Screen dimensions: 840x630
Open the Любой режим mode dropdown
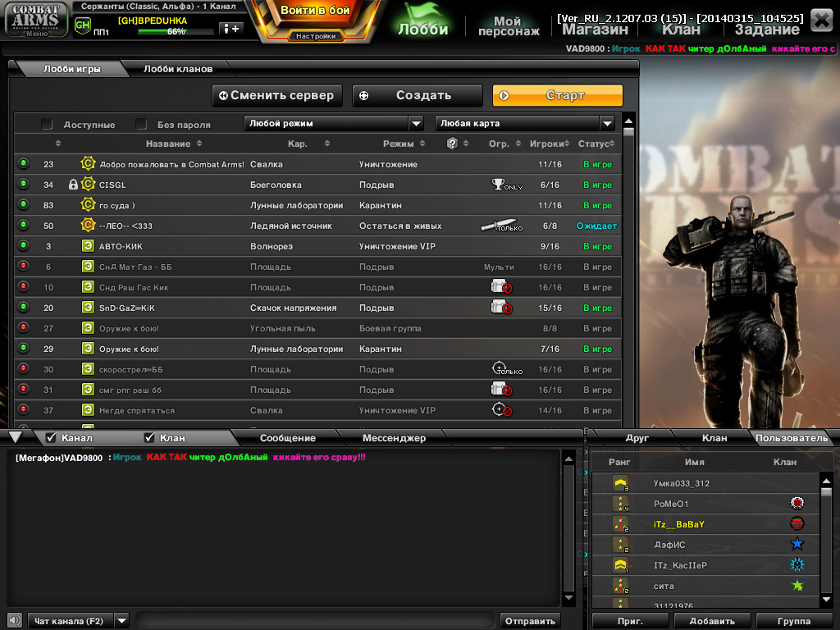point(334,123)
